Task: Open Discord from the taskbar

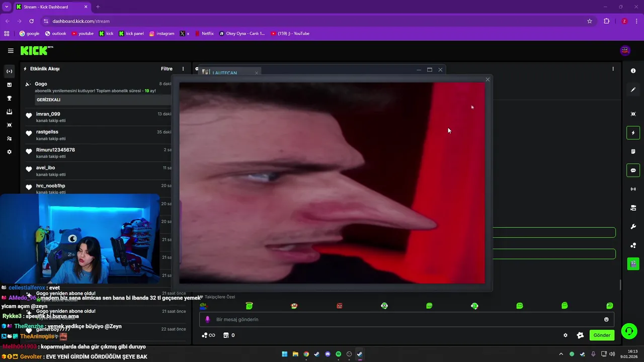Action: 328,354
